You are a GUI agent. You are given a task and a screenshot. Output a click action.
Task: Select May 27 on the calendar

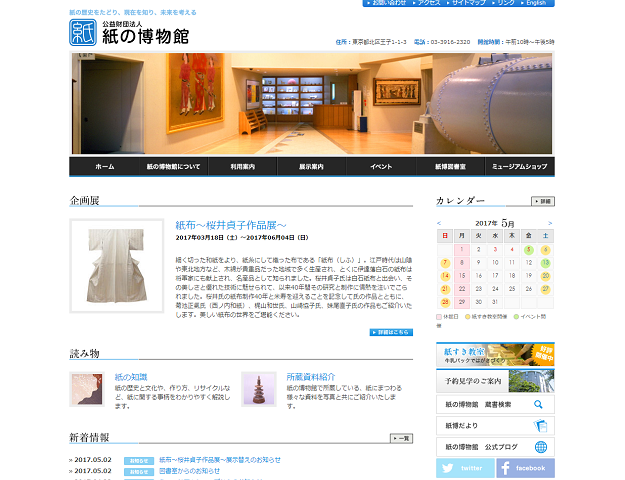point(545,289)
